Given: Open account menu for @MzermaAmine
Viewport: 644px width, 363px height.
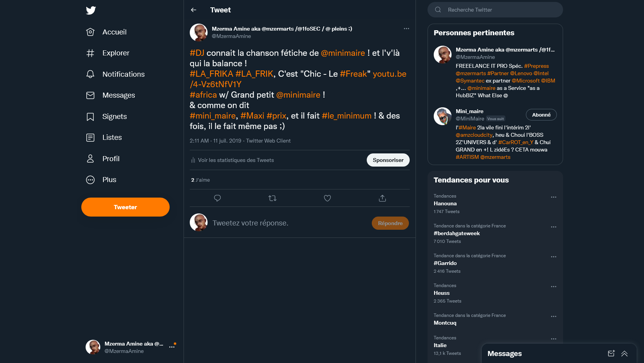Looking at the screenshot, I should [x=172, y=347].
